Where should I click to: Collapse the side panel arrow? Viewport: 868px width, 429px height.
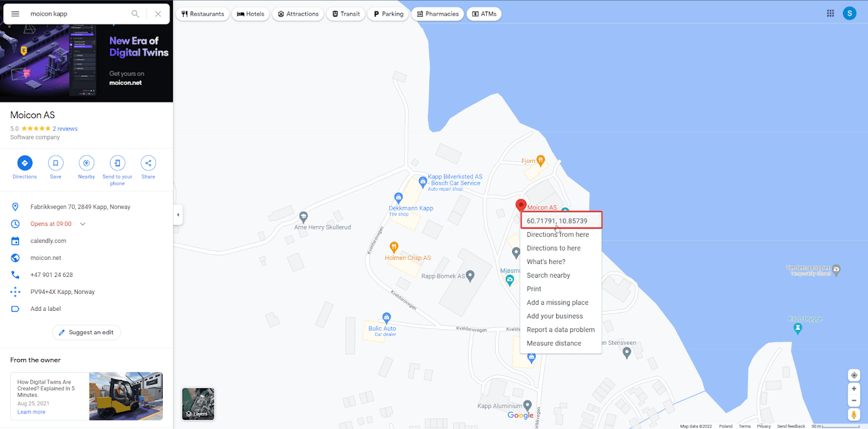click(178, 214)
